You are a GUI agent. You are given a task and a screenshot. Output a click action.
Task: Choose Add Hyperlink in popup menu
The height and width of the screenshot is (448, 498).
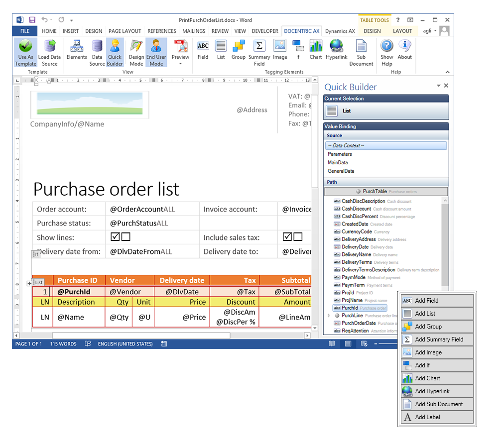pos(437,391)
